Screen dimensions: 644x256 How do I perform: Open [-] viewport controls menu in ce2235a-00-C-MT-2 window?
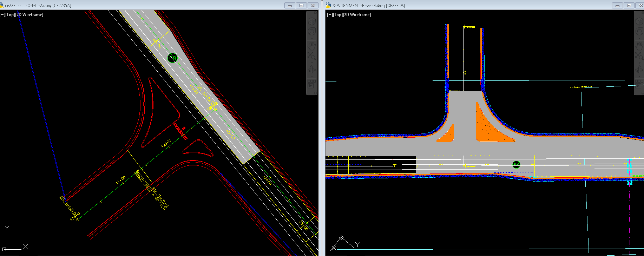(x=2, y=15)
